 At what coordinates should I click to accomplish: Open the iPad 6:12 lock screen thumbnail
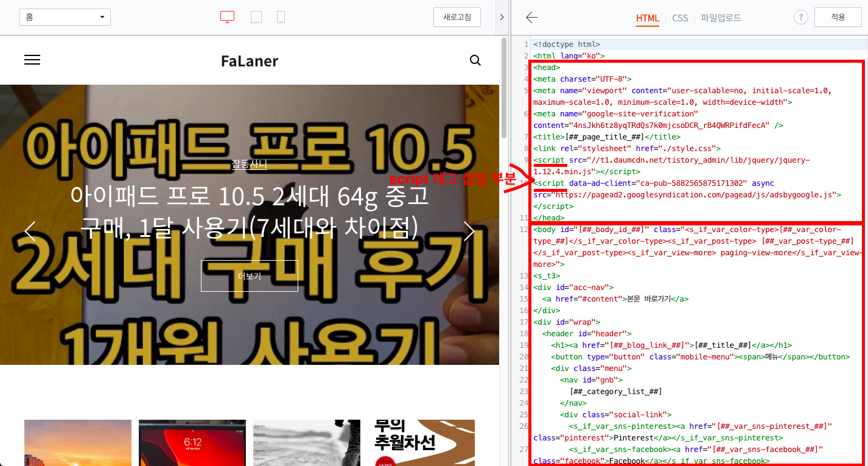(192, 443)
